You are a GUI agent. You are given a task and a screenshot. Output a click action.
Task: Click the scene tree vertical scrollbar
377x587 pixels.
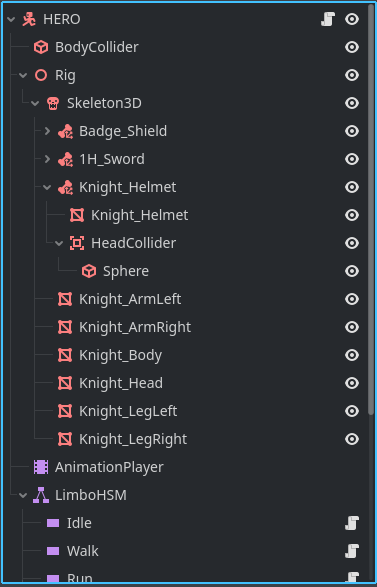(371, 210)
